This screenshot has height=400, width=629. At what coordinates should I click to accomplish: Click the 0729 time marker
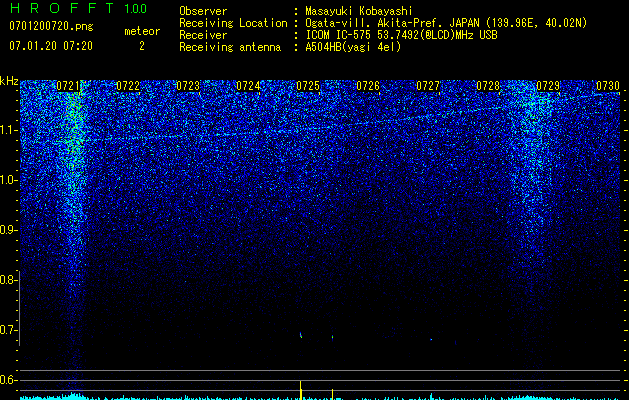pos(548,86)
